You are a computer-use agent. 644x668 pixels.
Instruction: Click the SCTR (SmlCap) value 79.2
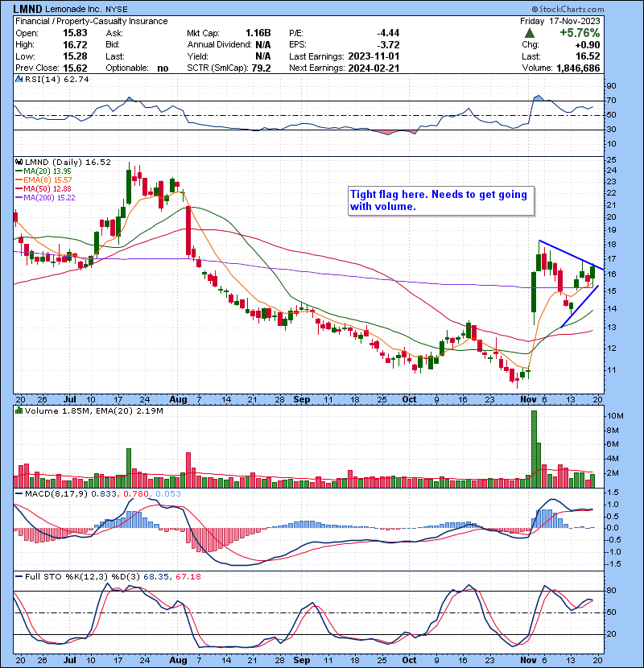pyautogui.click(x=262, y=68)
